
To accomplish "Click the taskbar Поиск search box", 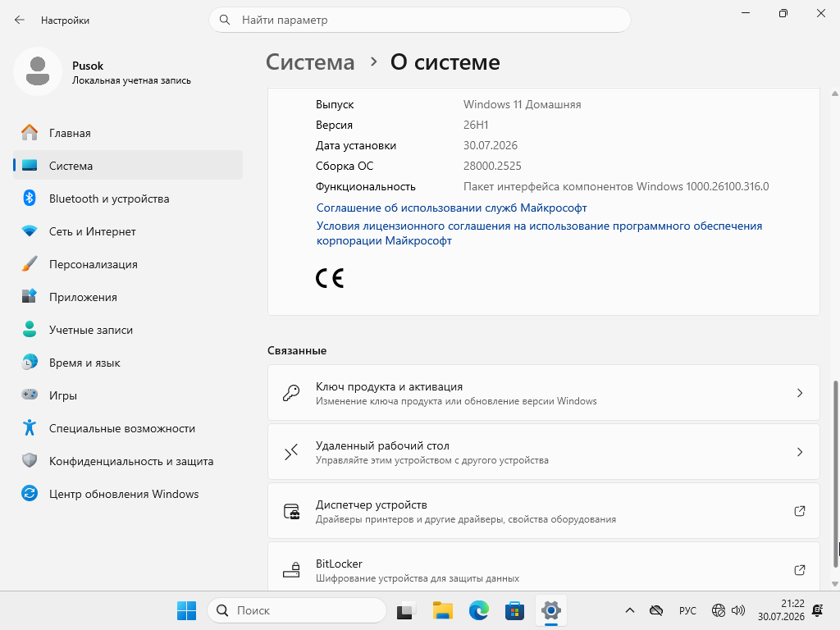I will pos(297,610).
